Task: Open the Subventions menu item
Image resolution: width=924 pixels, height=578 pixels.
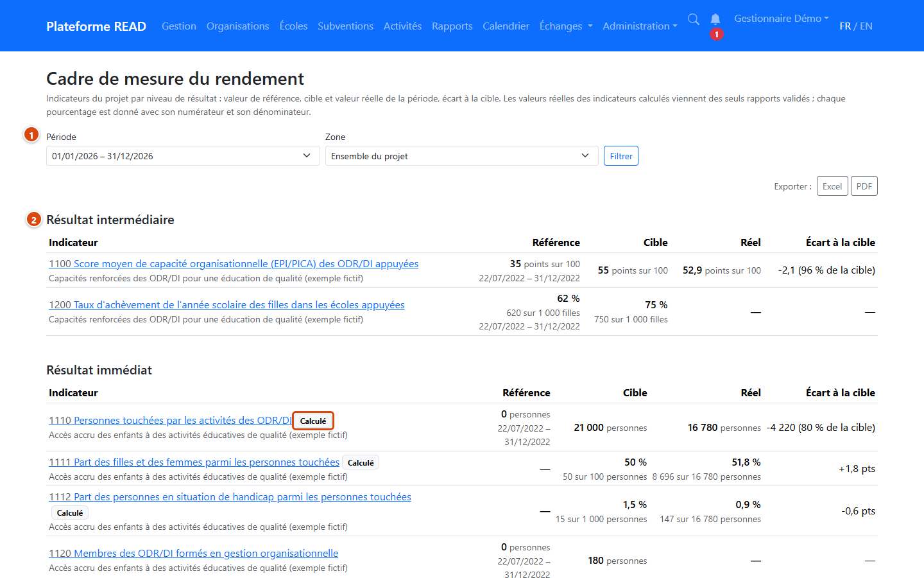Action: click(346, 26)
